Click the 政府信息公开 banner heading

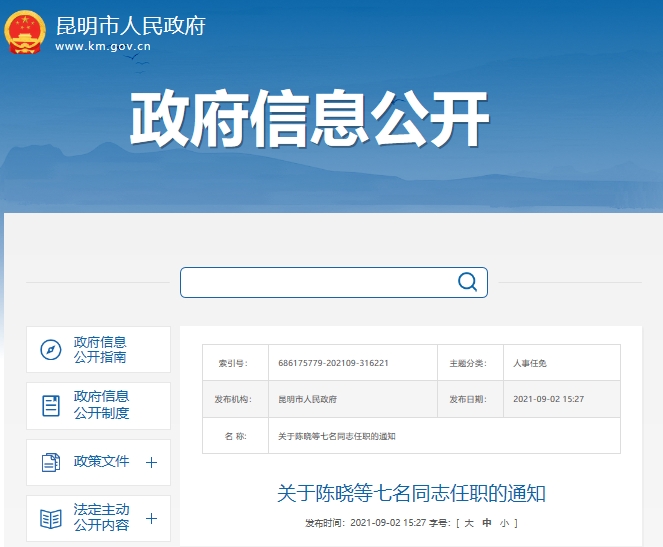click(x=310, y=120)
